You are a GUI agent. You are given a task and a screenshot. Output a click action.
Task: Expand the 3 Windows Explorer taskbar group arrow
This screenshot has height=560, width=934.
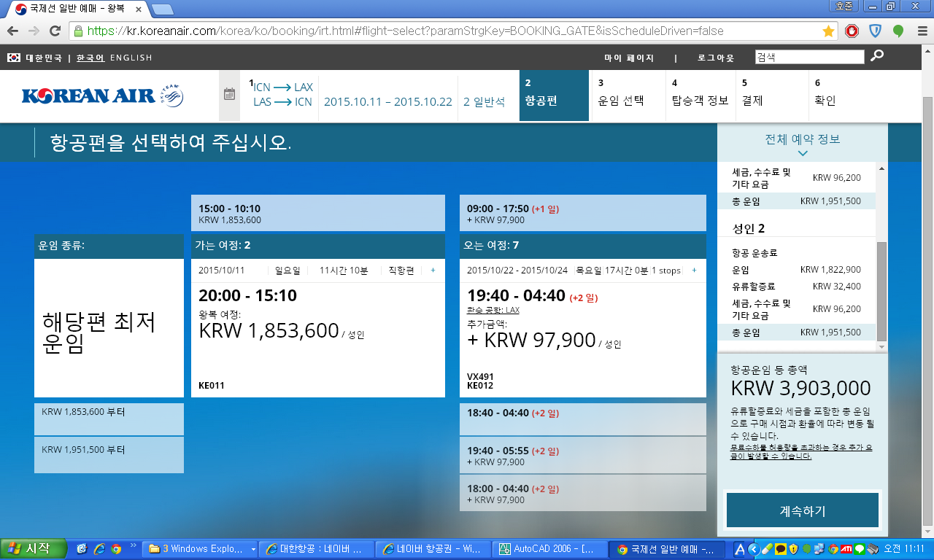click(253, 549)
